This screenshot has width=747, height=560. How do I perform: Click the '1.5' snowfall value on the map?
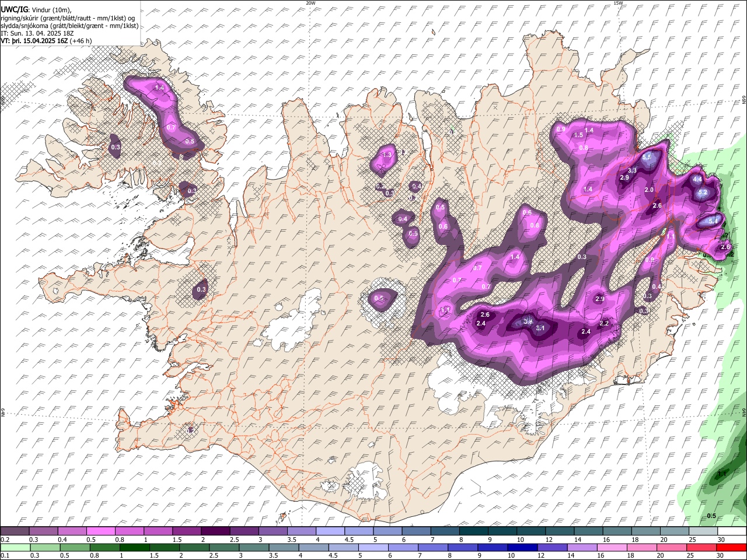click(x=578, y=135)
